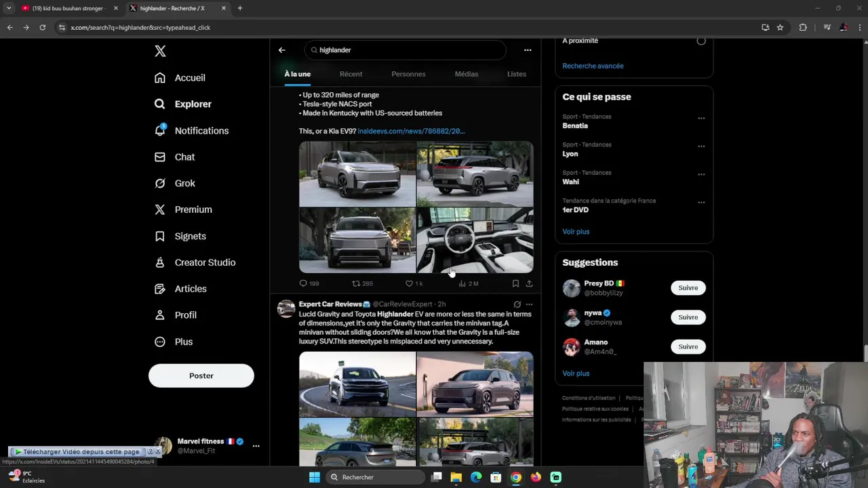The width and height of the screenshot is (868, 488).
Task: Switch to Personnes tab
Action: tap(408, 74)
